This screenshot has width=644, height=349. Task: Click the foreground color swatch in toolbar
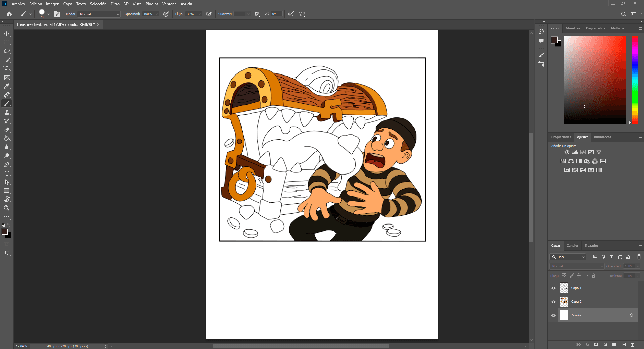(5, 232)
